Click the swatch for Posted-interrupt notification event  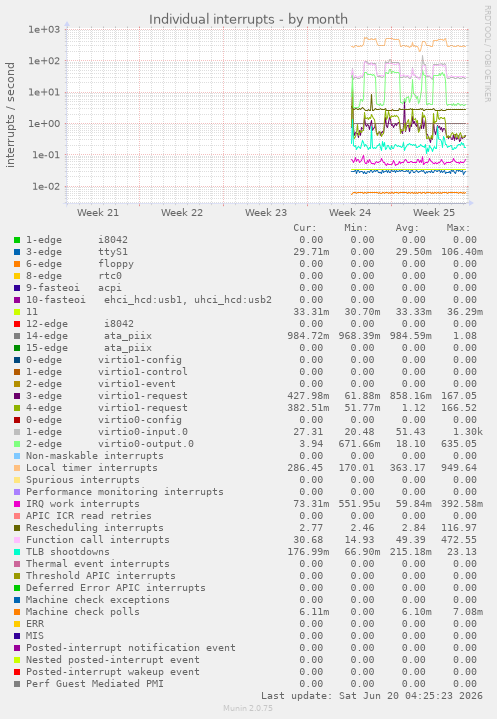pyautogui.click(x=17, y=648)
